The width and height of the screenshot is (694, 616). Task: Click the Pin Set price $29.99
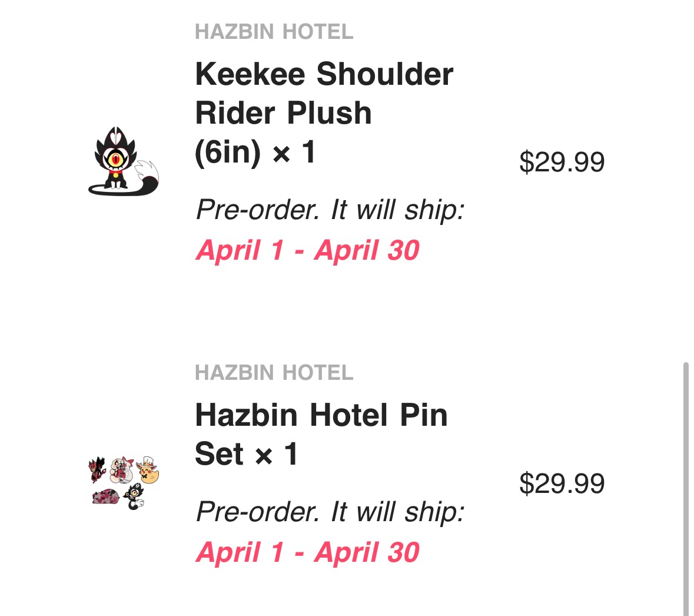[562, 483]
